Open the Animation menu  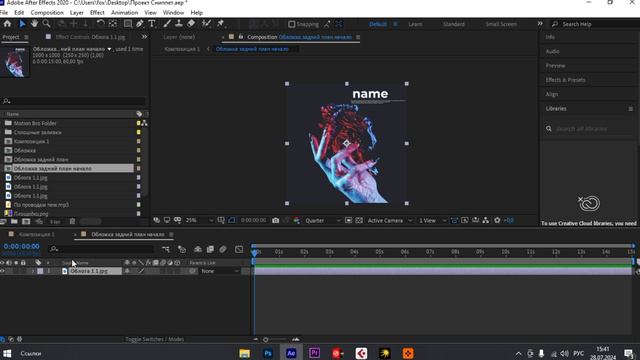[x=124, y=13]
